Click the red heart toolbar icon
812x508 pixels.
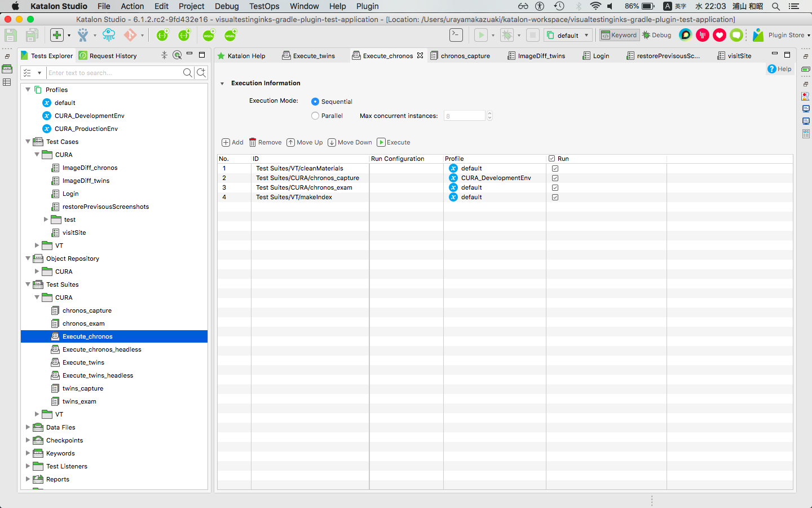pos(720,35)
